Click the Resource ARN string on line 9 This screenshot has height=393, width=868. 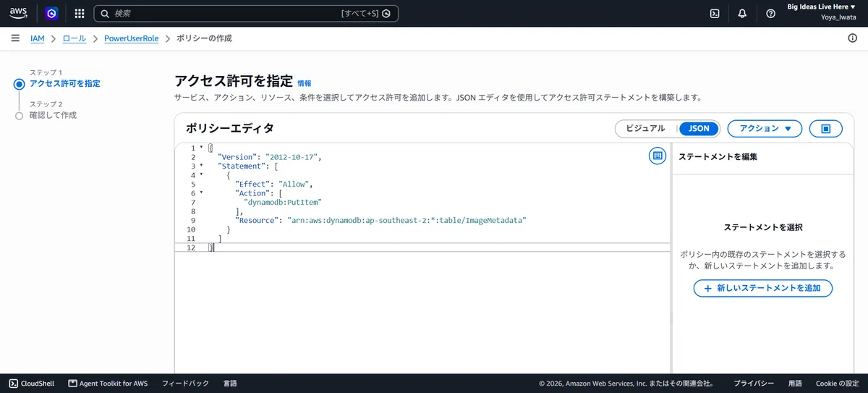[x=407, y=220]
